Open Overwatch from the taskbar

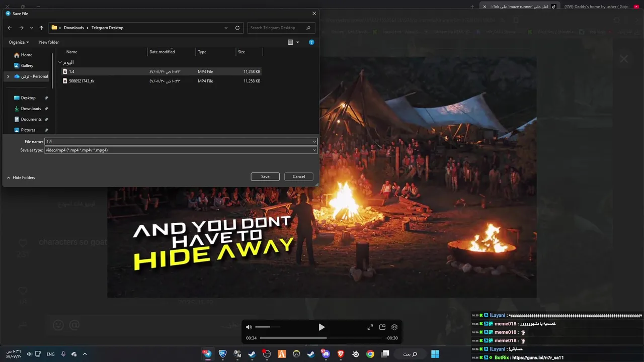pos(296,354)
